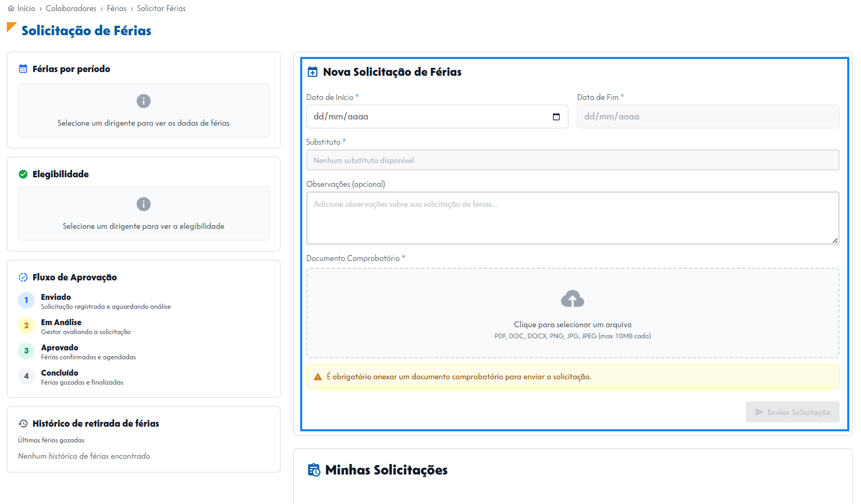Click the 'É obrigatório anexar um documento' warning text
The height and width of the screenshot is (504, 861).
(459, 377)
